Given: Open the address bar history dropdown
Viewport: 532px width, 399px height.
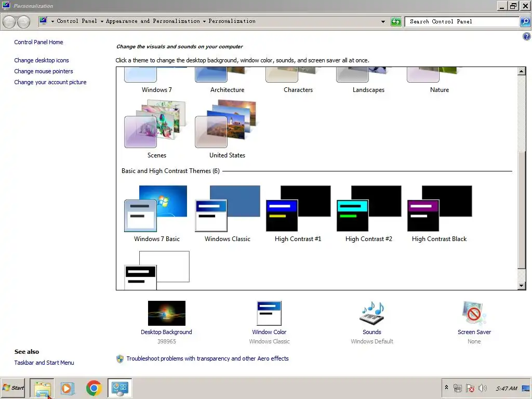Looking at the screenshot, I should point(383,22).
